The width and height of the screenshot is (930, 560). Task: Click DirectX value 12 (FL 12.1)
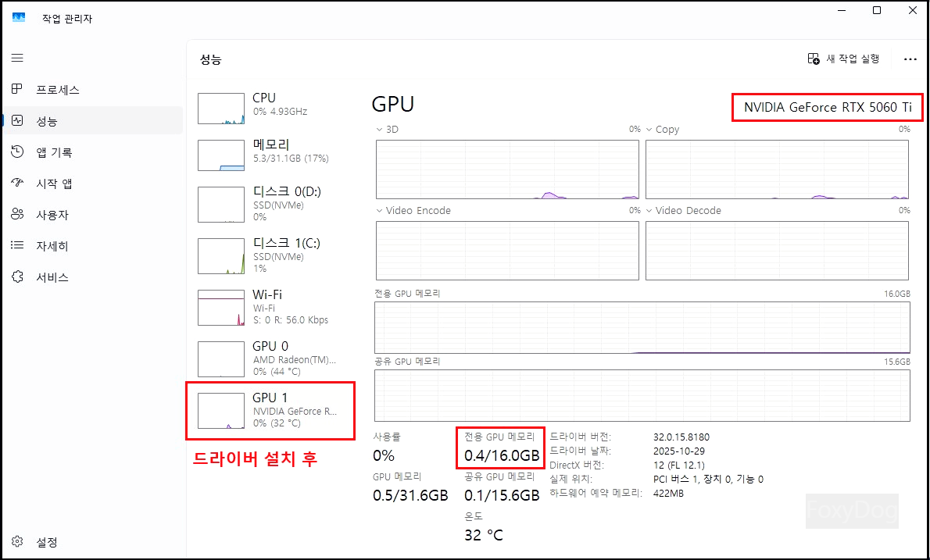point(679,465)
